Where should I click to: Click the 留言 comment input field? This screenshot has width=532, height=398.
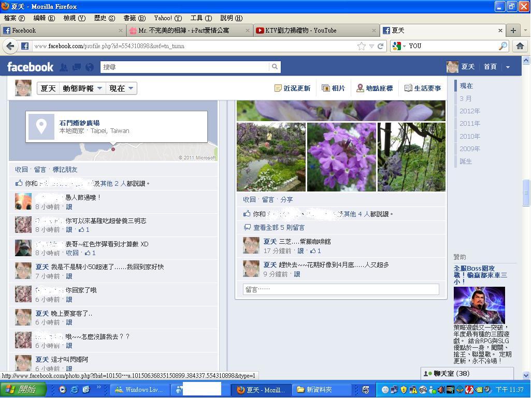pyautogui.click(x=340, y=290)
